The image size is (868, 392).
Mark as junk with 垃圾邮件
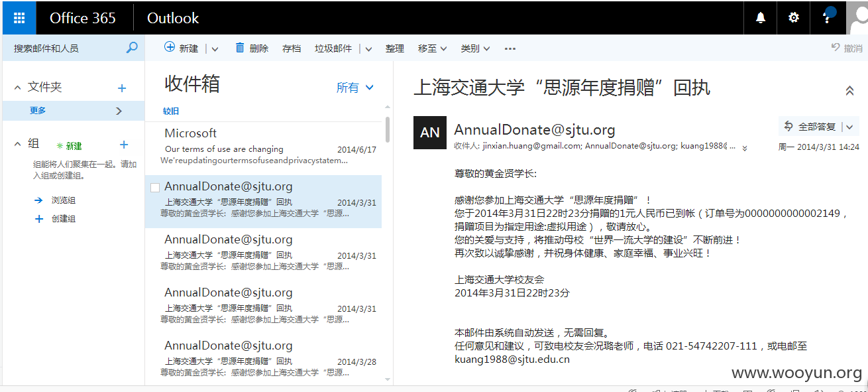pyautogui.click(x=333, y=48)
